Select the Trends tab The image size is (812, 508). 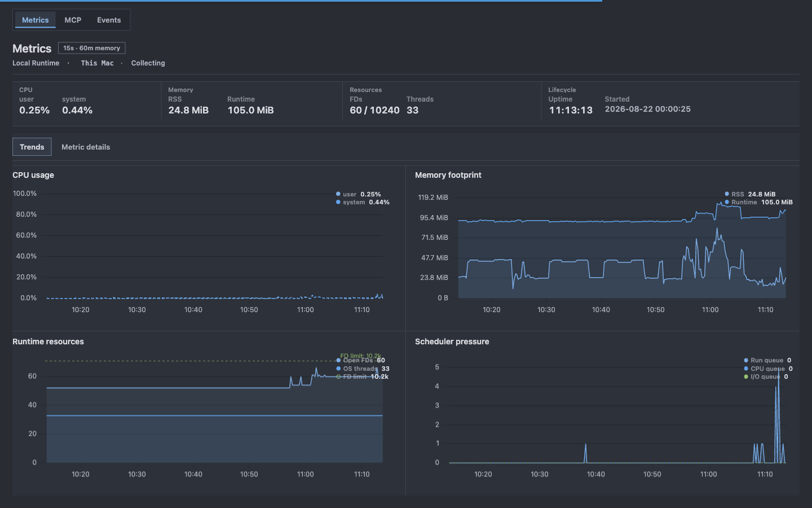[32, 147]
